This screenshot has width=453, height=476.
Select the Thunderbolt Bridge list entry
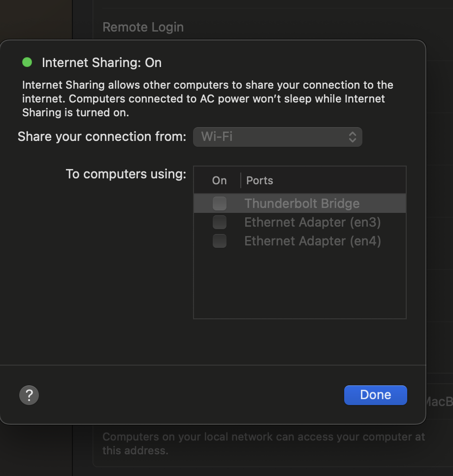click(x=302, y=203)
